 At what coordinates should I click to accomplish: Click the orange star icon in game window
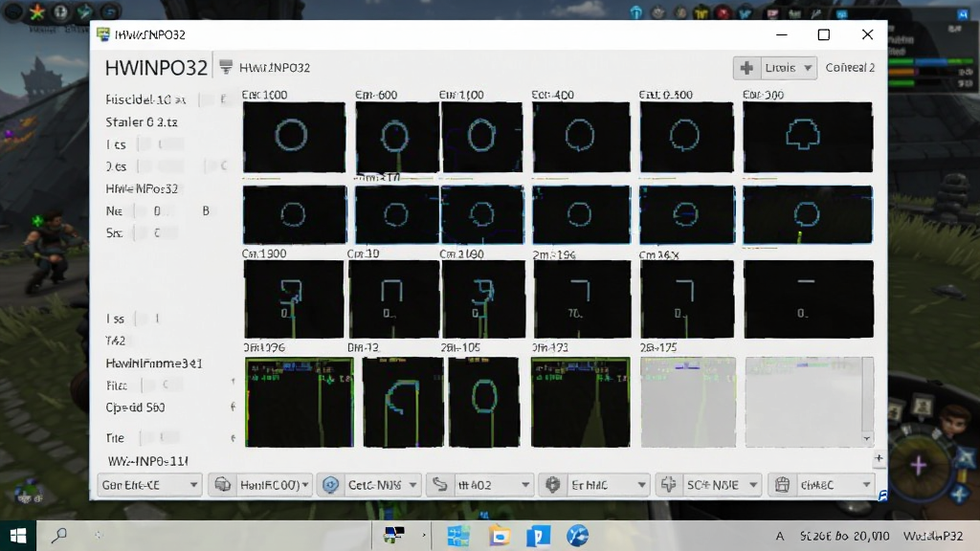tap(37, 11)
